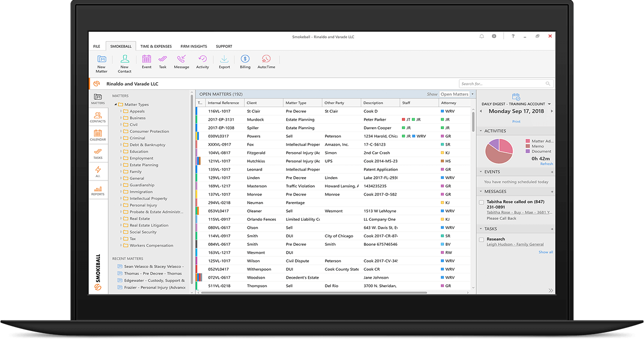Open the Firm Insights tab

pyautogui.click(x=194, y=46)
